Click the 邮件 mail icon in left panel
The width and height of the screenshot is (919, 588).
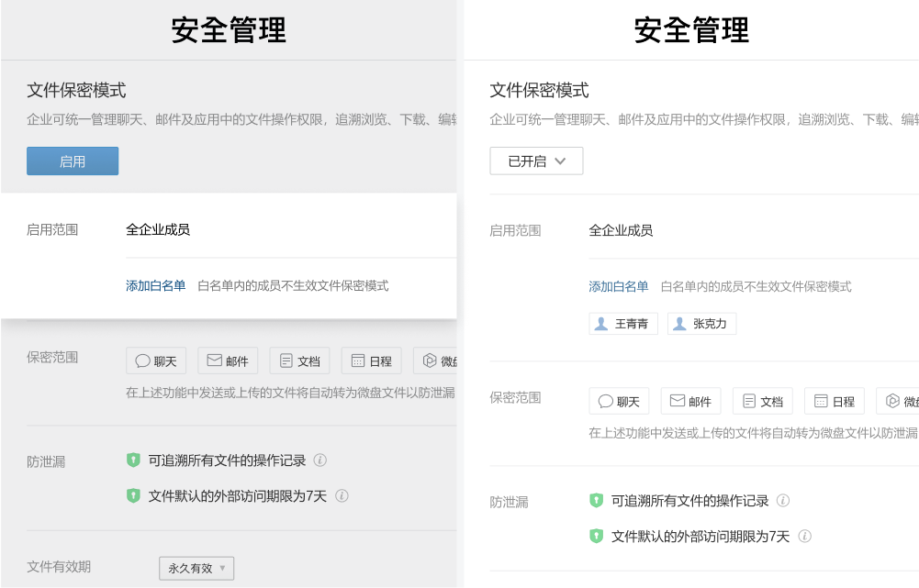pos(215,361)
